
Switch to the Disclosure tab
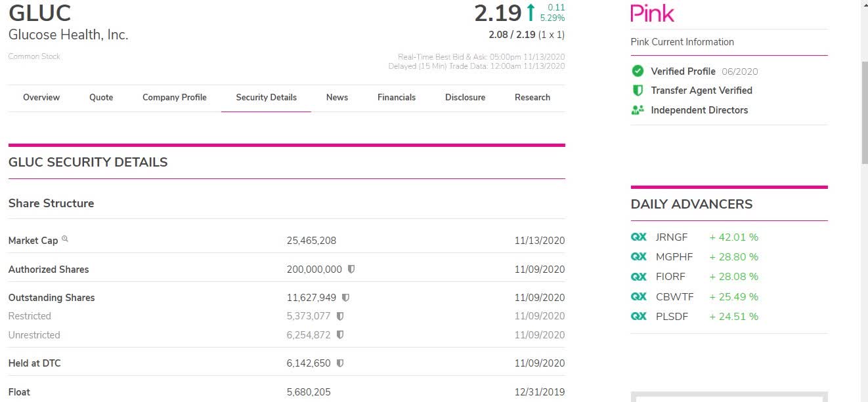(x=466, y=98)
